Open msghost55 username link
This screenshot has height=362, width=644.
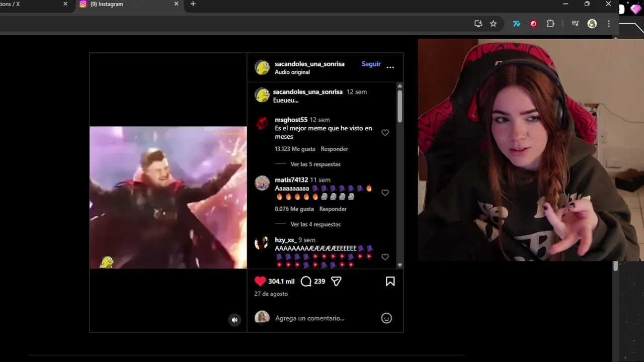291,120
